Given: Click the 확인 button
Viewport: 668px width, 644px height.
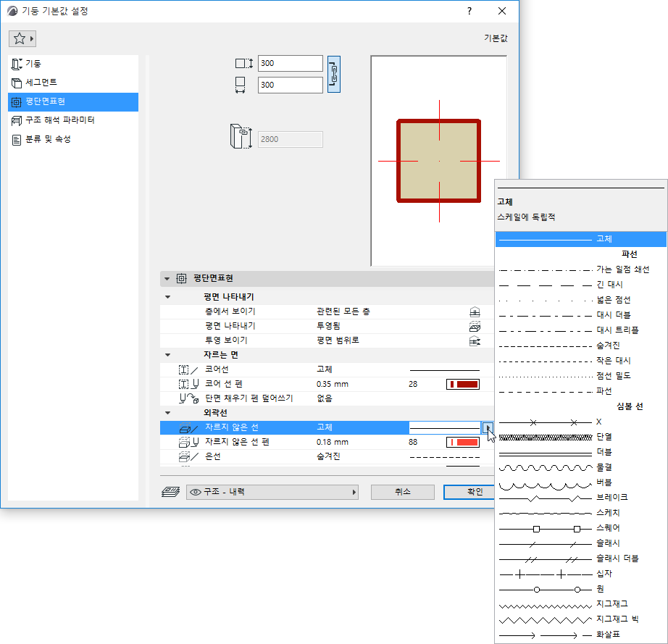Looking at the screenshot, I should click(469, 492).
